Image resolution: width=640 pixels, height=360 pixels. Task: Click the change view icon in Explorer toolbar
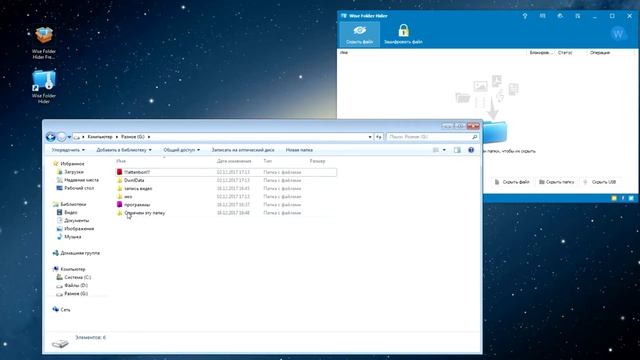coord(436,150)
